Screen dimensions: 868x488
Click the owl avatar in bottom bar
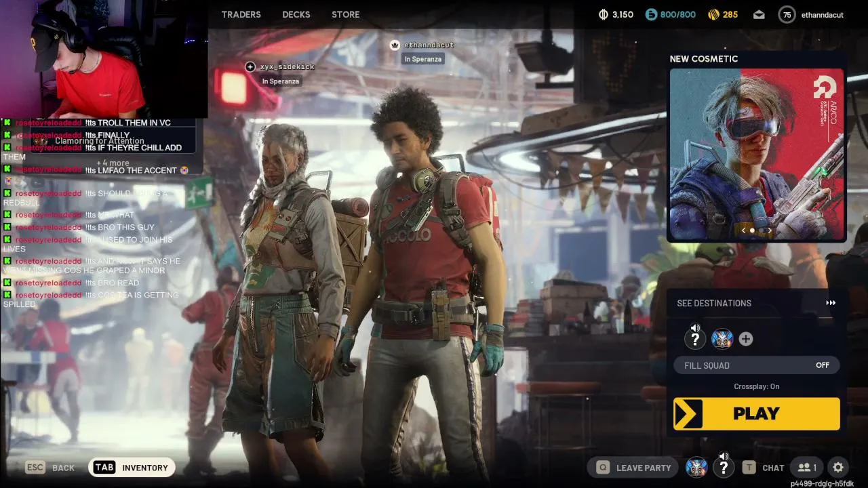(x=696, y=467)
